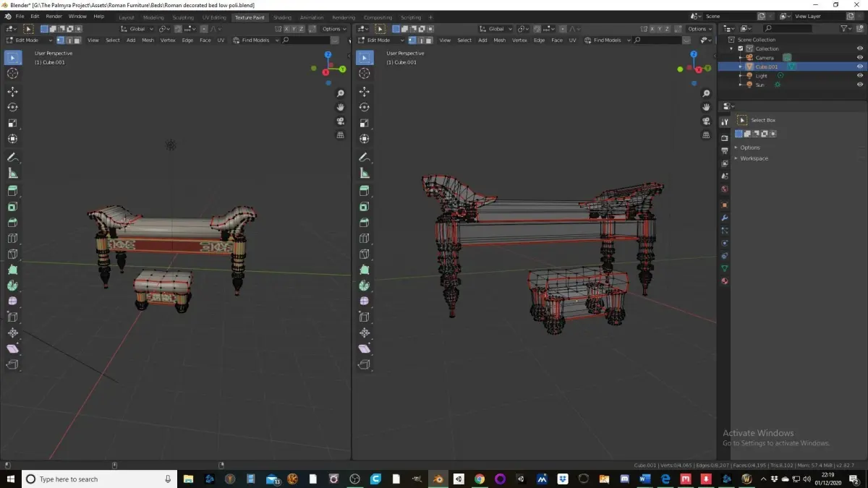This screenshot has width=868, height=488.
Task: Hide the Collection with its eye icon
Action: coord(860,48)
